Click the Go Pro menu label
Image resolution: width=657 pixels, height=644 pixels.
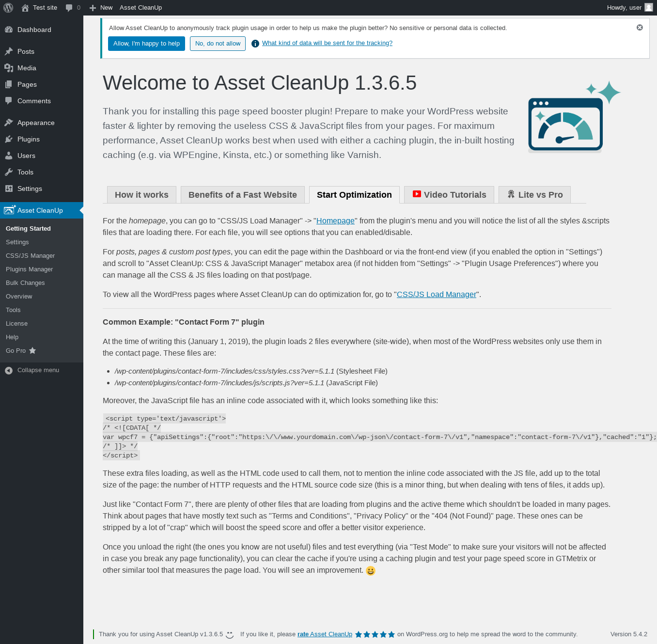click(16, 351)
